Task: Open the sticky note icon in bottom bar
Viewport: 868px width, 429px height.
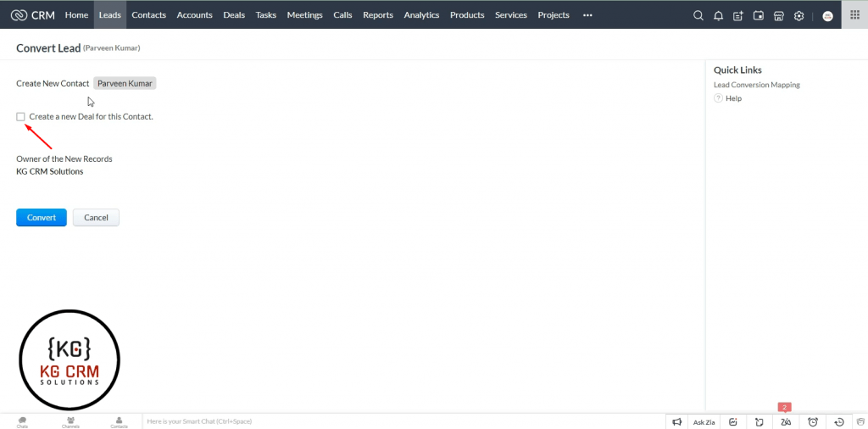Action: click(x=759, y=422)
